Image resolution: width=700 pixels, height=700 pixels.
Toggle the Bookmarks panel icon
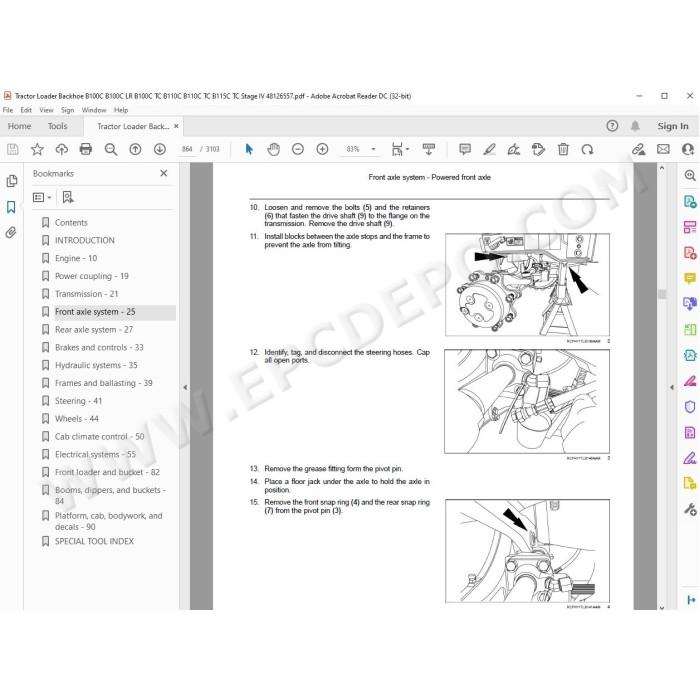point(11,207)
